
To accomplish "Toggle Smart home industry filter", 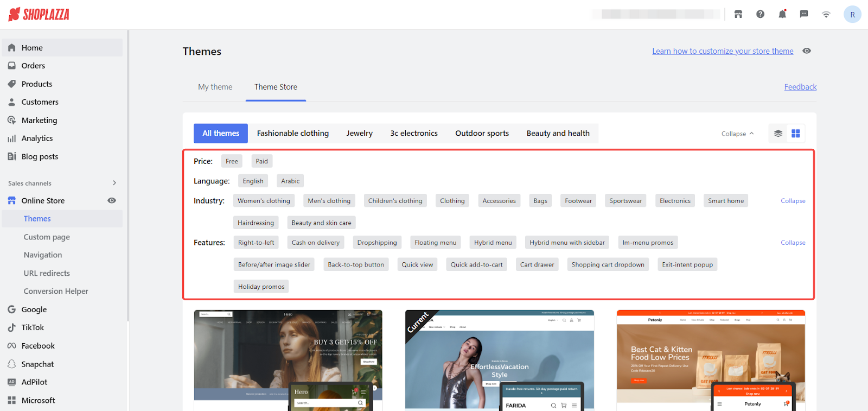I will (x=726, y=201).
